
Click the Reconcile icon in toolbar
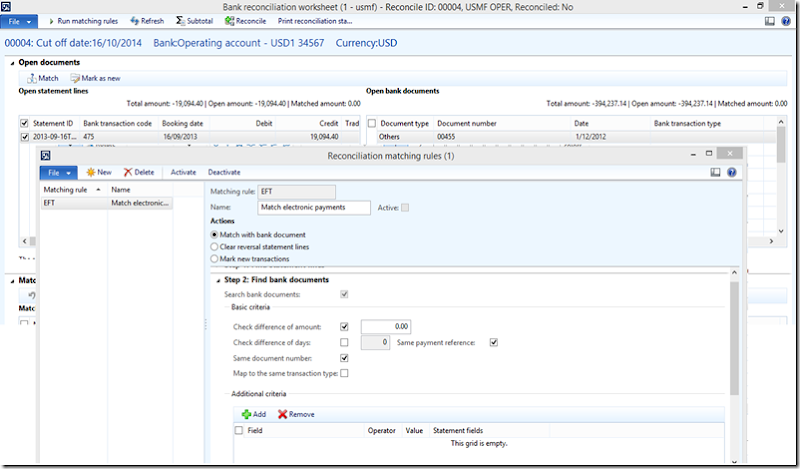[x=229, y=21]
